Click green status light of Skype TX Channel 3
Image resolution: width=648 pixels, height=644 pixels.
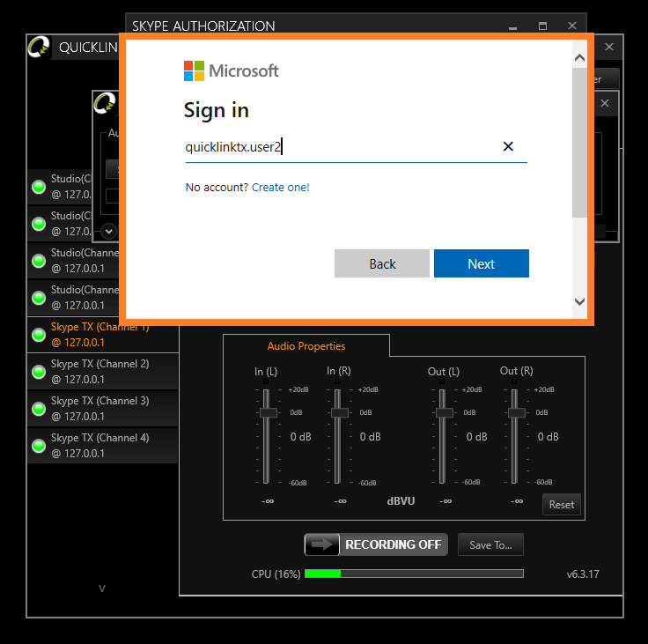pyautogui.click(x=39, y=409)
